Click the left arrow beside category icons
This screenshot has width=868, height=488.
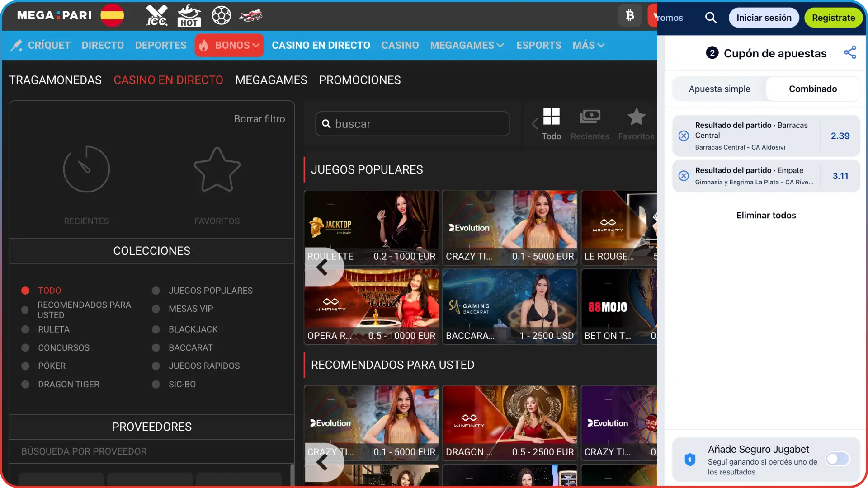pos(534,123)
